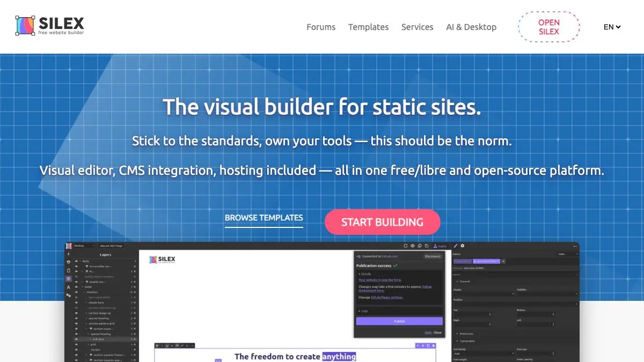Open the AI & Desktop menu link
This screenshot has width=644, height=362.
pos(471,27)
